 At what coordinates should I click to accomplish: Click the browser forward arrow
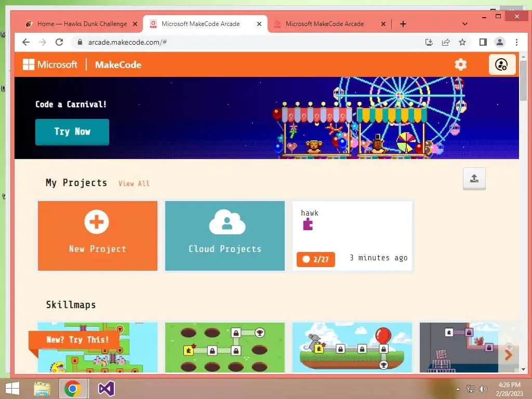click(x=43, y=42)
